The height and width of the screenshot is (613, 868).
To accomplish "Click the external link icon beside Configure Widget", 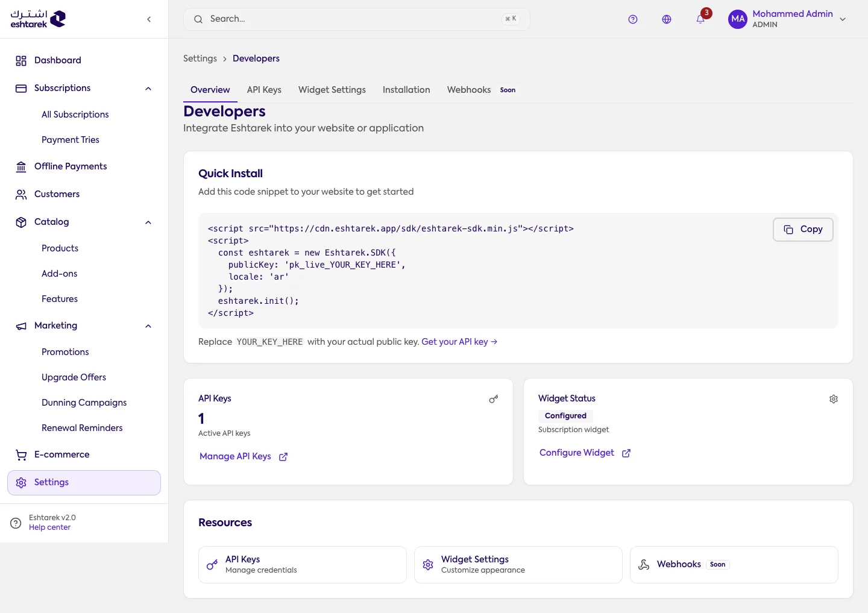I will (626, 453).
